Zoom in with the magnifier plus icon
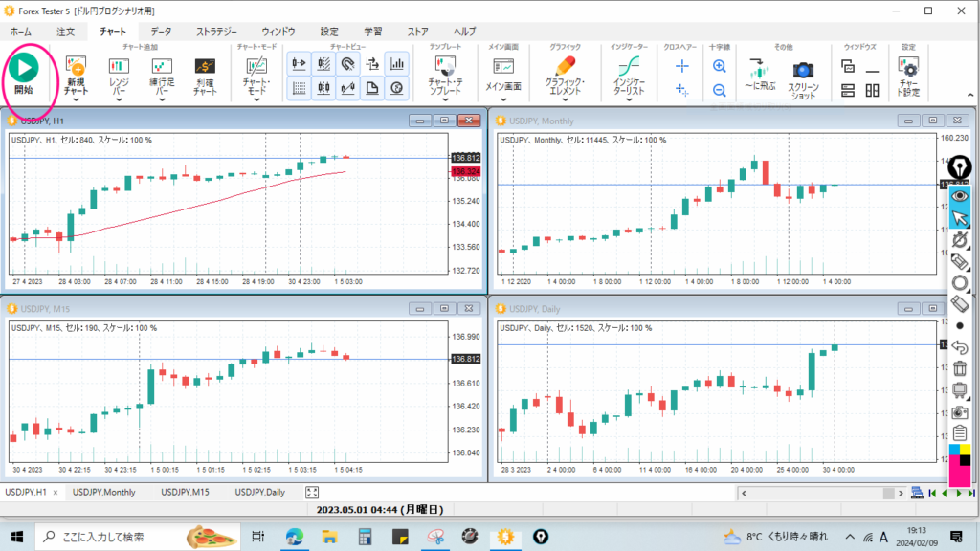 [720, 66]
